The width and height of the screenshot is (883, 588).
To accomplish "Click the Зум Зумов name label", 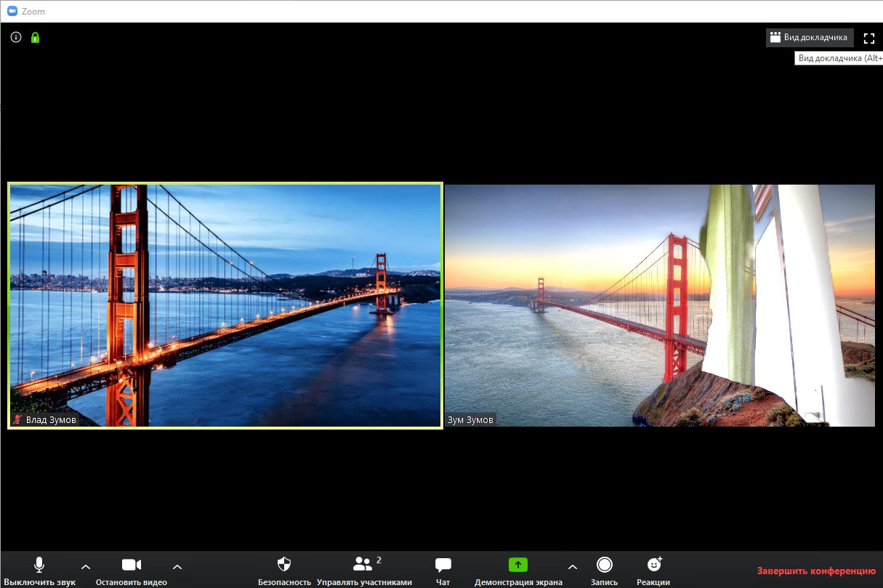I will click(470, 420).
